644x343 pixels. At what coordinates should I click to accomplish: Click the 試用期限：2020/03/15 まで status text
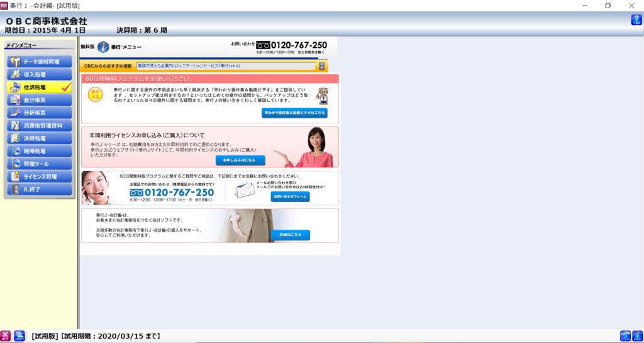111,337
